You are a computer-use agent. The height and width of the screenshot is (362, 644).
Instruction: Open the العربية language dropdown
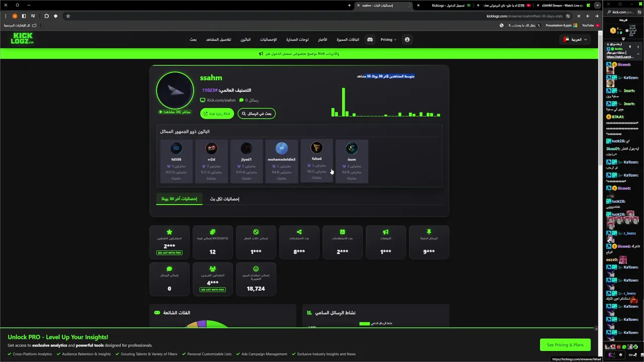pos(576,39)
